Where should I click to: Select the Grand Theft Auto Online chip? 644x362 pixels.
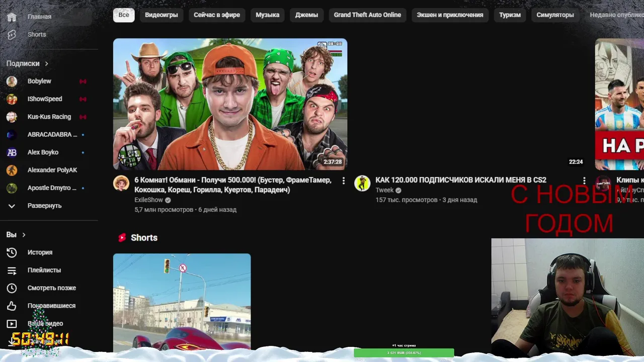tap(367, 15)
